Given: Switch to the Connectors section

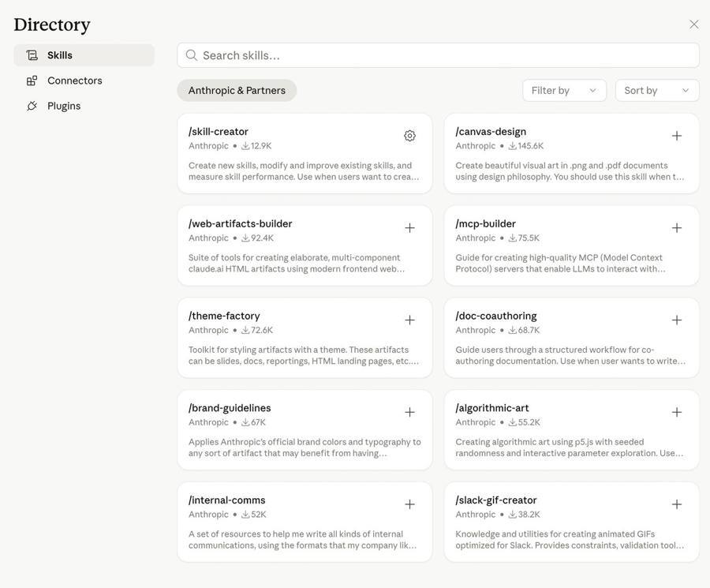Looking at the screenshot, I should 84,81.
